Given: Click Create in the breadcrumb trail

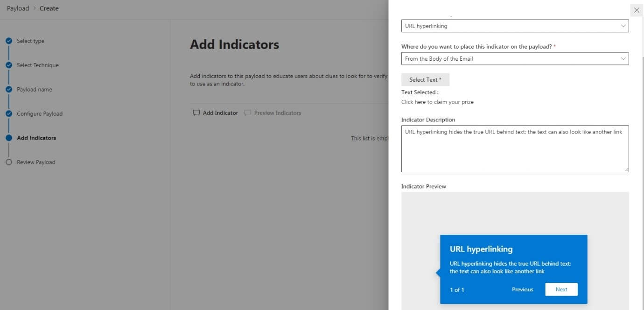Looking at the screenshot, I should [x=49, y=8].
